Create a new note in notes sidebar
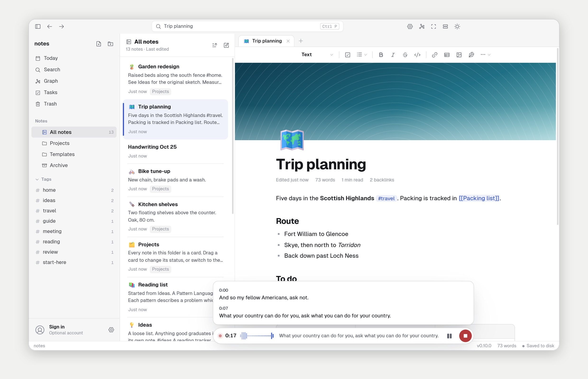This screenshot has width=588, height=379. click(99, 44)
